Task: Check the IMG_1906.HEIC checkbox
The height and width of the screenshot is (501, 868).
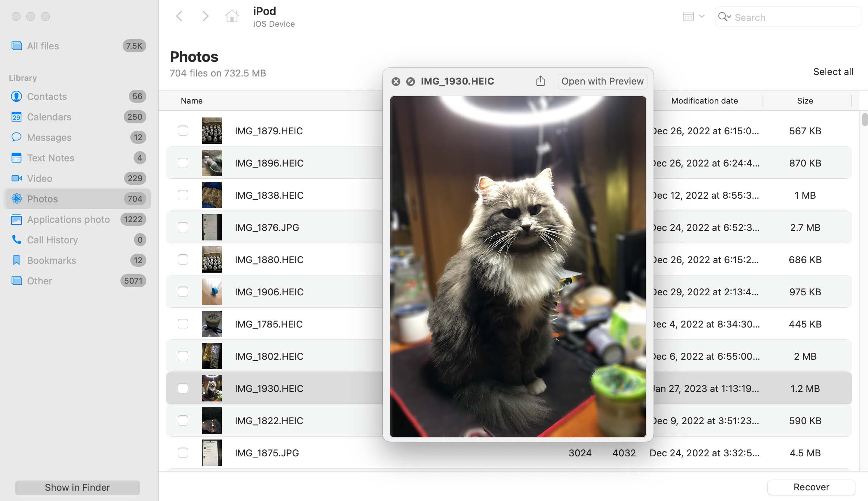Action: pyautogui.click(x=183, y=292)
